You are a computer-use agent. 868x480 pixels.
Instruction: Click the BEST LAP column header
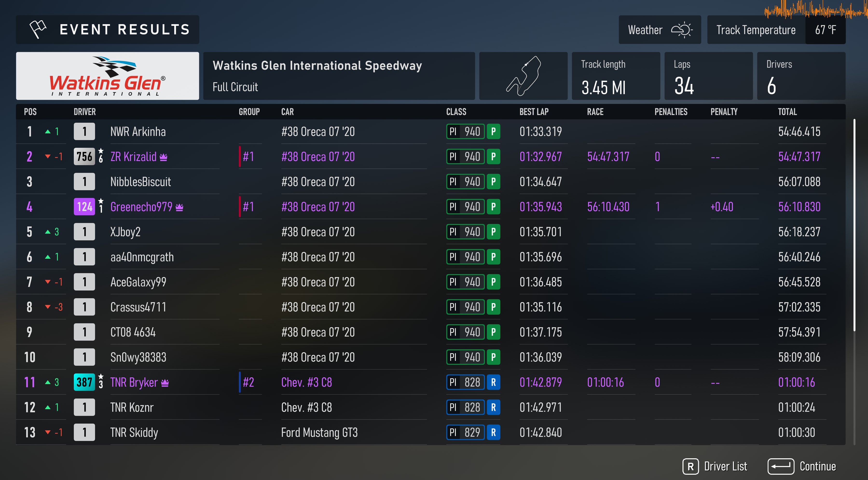534,112
